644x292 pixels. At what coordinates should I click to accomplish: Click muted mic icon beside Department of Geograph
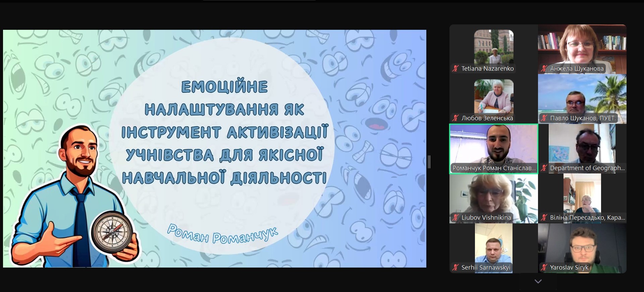click(x=544, y=168)
